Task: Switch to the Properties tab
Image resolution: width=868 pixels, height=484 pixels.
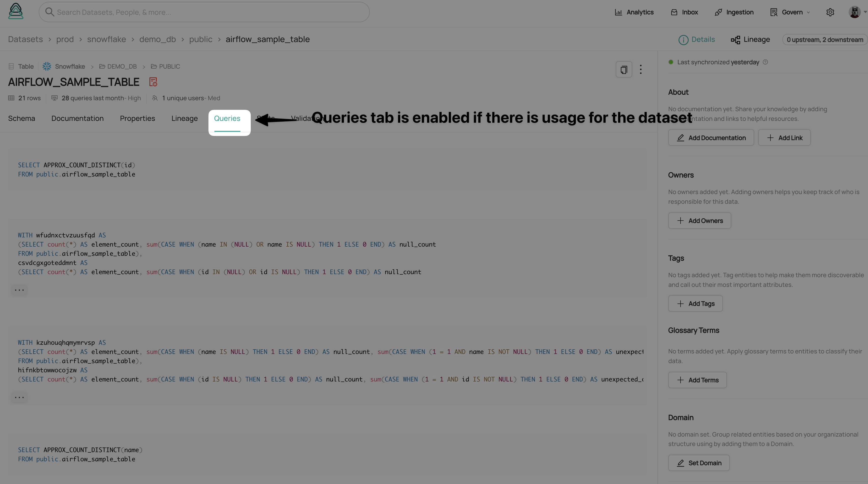Action: (137, 119)
